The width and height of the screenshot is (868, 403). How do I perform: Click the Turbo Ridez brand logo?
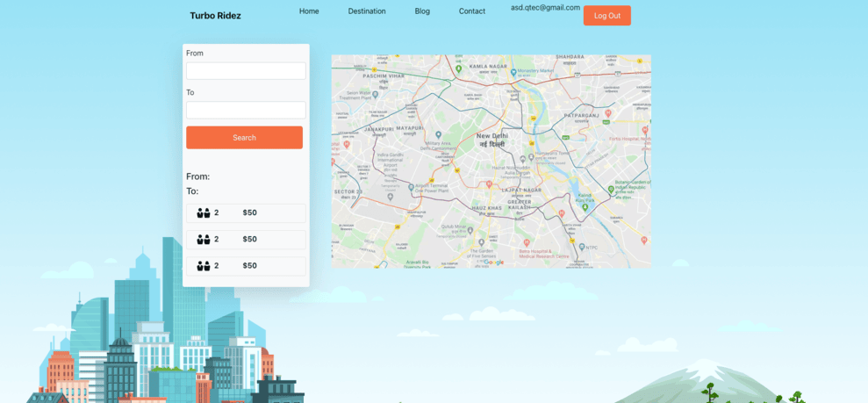(215, 16)
